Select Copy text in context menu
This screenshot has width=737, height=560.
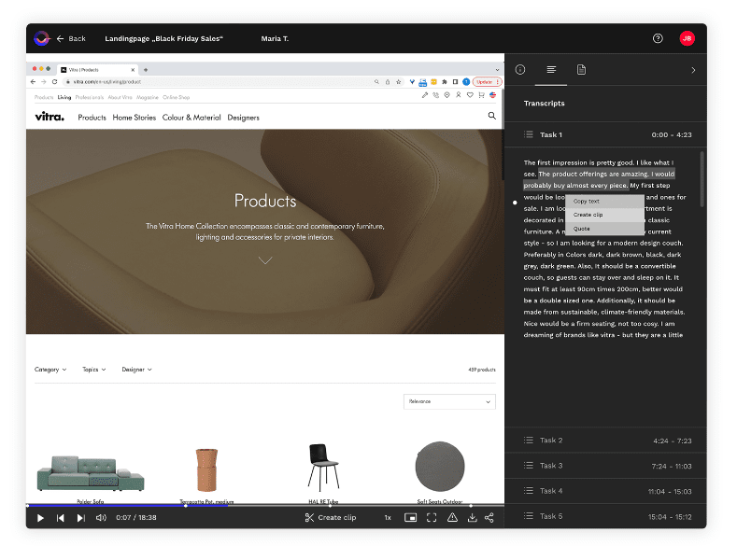coord(587,202)
